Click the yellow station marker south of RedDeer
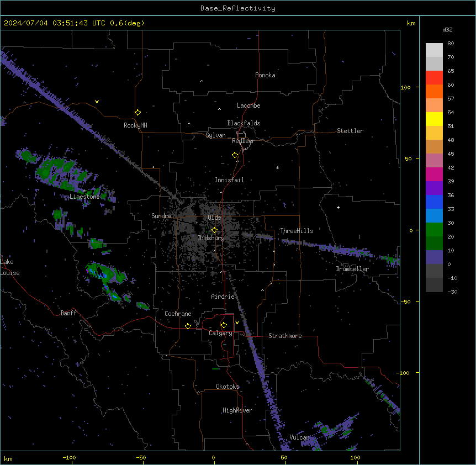476x465 pixels. pos(235,155)
